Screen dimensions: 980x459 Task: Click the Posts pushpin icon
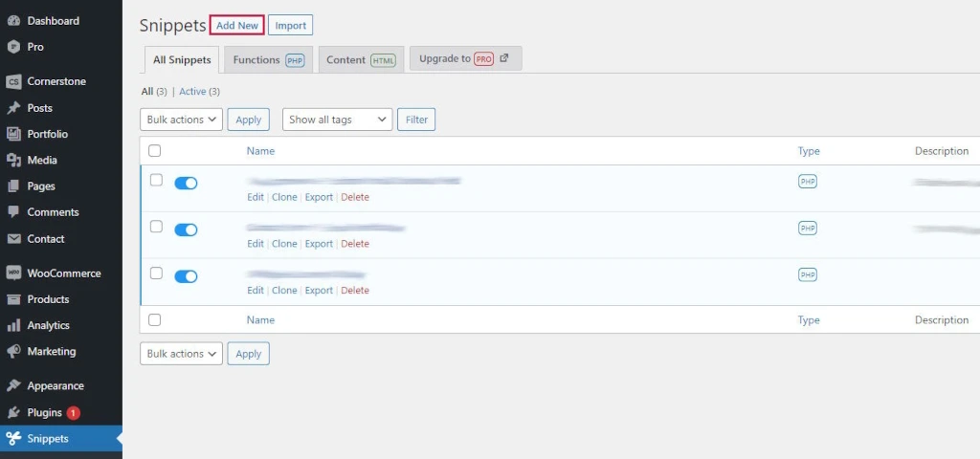pyautogui.click(x=13, y=108)
